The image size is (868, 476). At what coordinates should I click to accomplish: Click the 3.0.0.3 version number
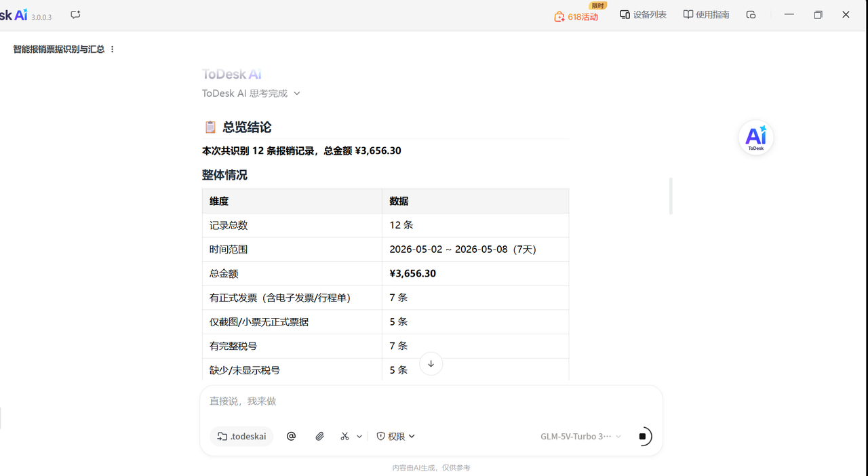tap(41, 17)
